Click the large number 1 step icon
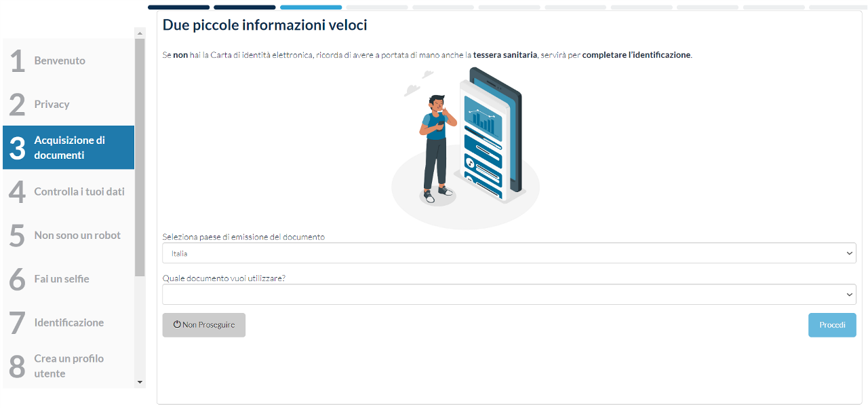 [x=18, y=61]
